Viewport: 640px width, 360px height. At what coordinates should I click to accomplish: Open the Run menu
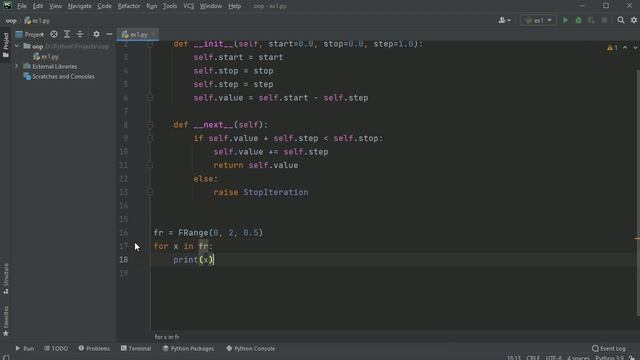[x=151, y=6]
